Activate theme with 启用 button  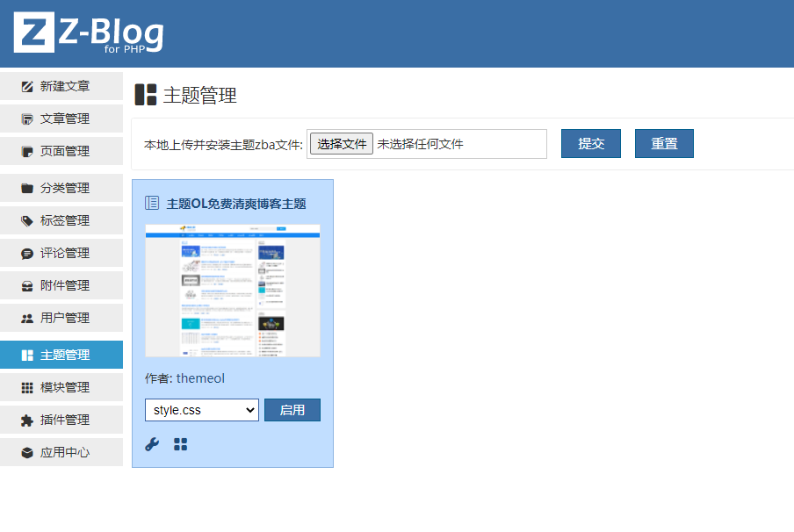point(292,410)
